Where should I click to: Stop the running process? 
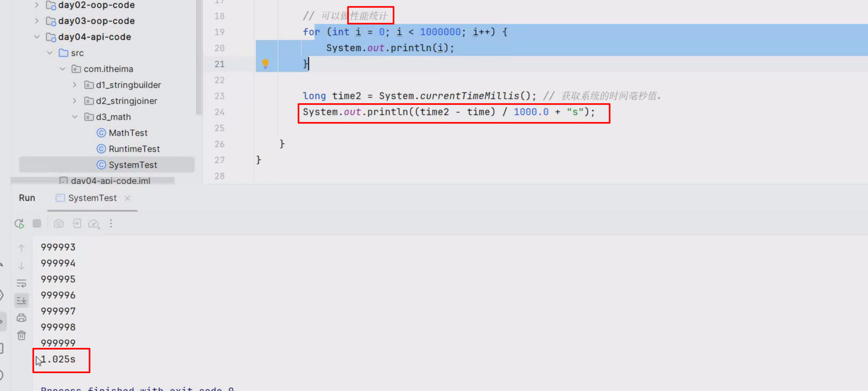pyautogui.click(x=37, y=223)
